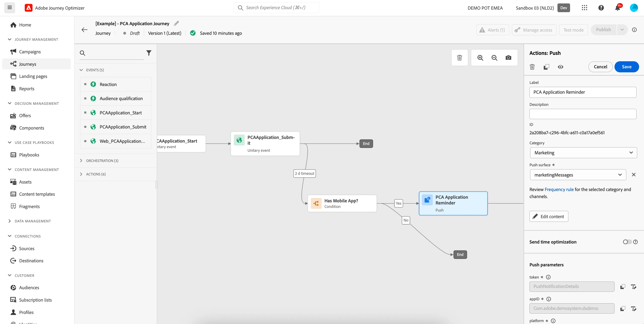The width and height of the screenshot is (644, 324).
Task: Click the token field info icon
Action: 548,277
